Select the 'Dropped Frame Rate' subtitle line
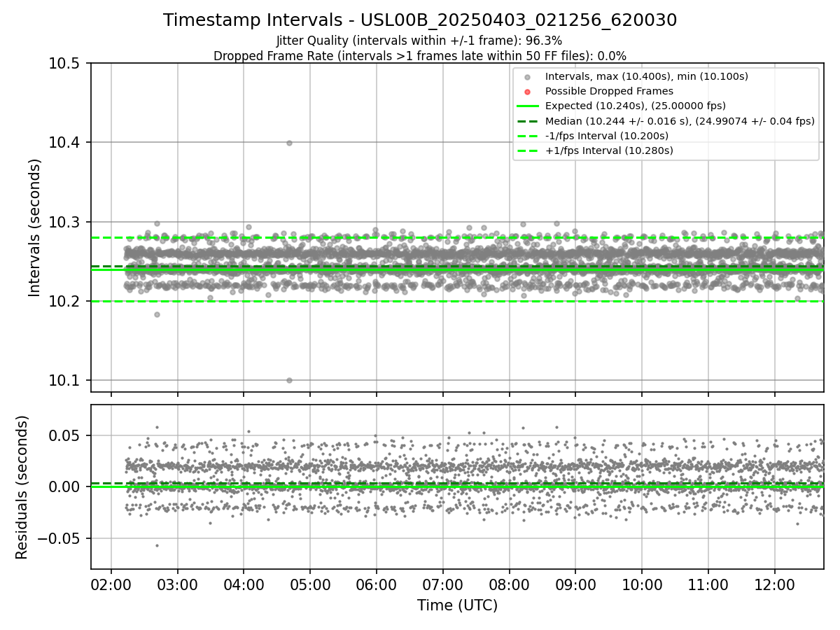 [420, 56]
